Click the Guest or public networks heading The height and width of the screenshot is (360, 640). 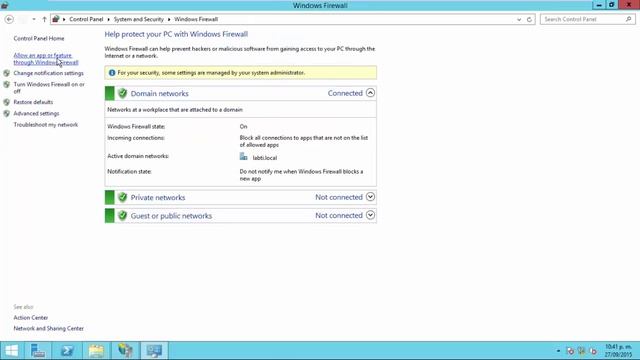pyautogui.click(x=171, y=216)
